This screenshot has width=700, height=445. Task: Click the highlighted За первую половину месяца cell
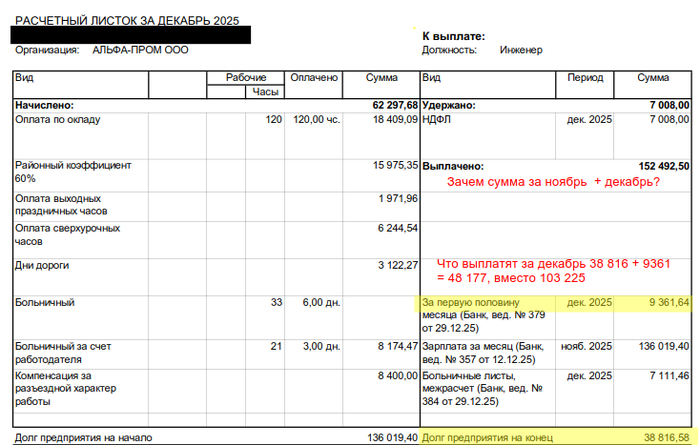coord(487,315)
